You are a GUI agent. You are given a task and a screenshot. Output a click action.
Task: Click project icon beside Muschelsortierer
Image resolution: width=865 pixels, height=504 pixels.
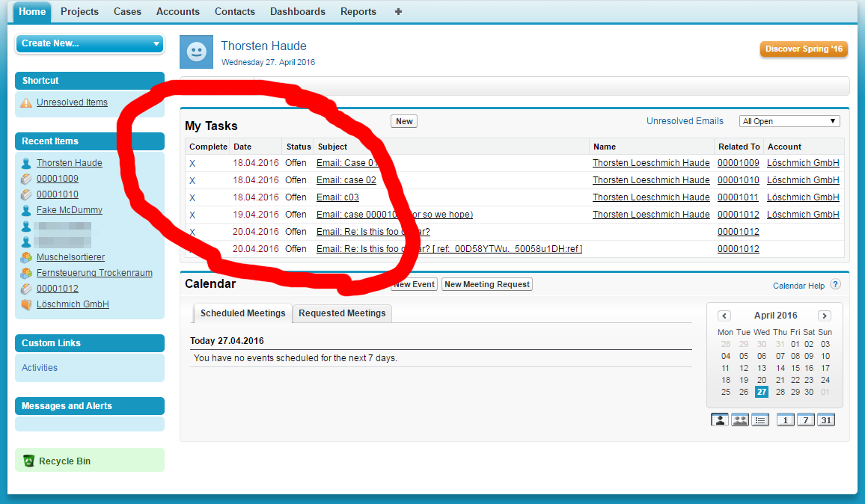tap(26, 257)
